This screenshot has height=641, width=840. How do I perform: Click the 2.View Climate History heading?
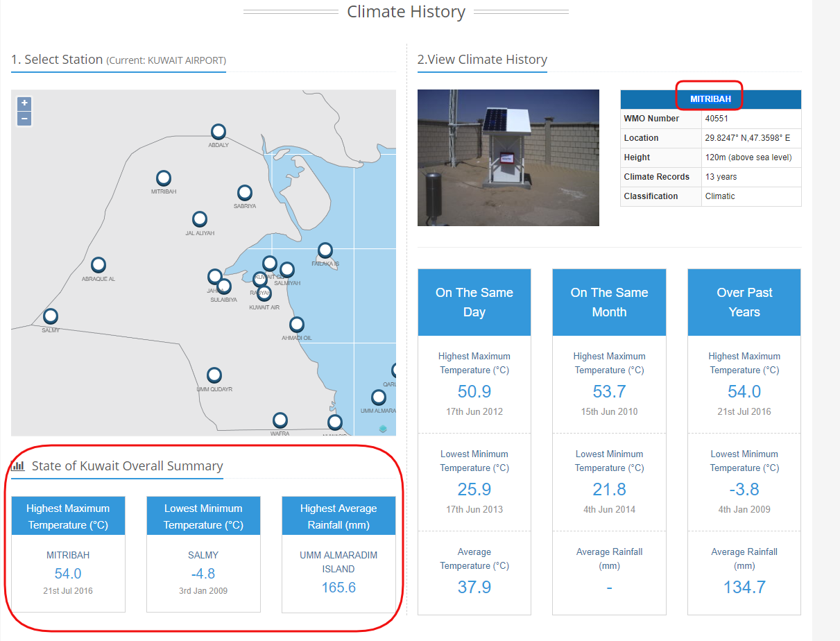(482, 60)
